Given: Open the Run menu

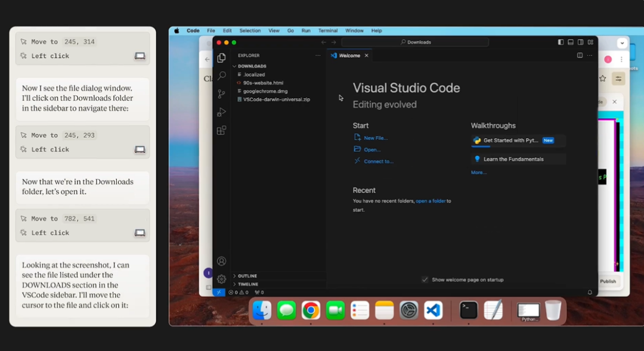Looking at the screenshot, I should click(306, 31).
